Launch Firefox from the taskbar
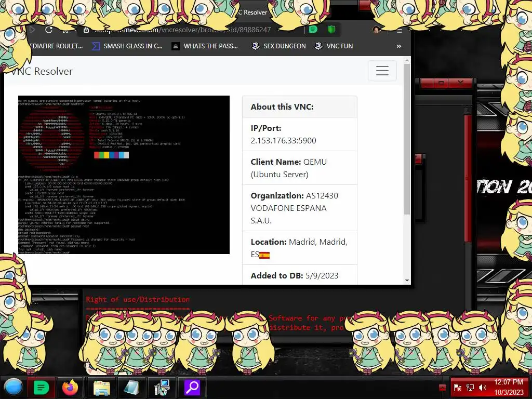 (x=70, y=387)
